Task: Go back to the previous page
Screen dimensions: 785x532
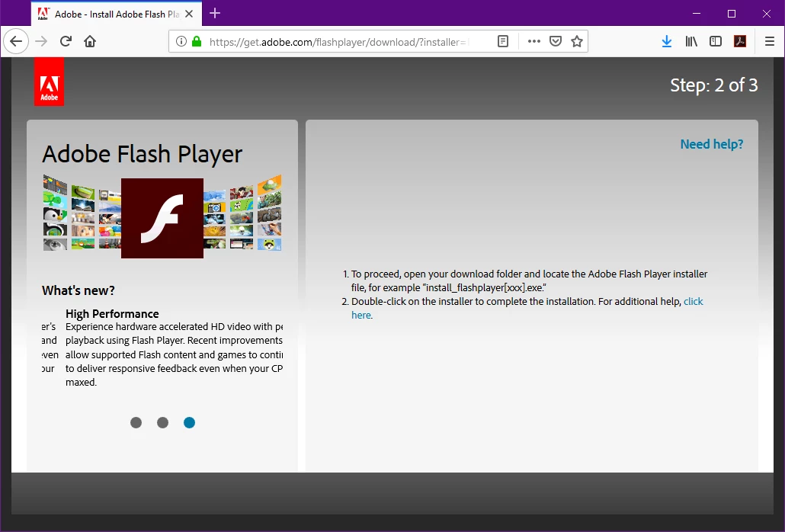Action: pyautogui.click(x=16, y=41)
